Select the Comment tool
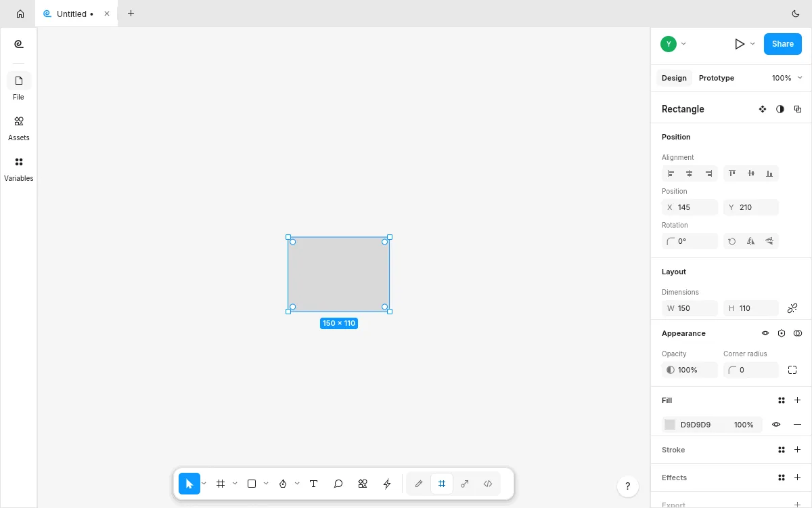The width and height of the screenshot is (812, 508). (338, 484)
